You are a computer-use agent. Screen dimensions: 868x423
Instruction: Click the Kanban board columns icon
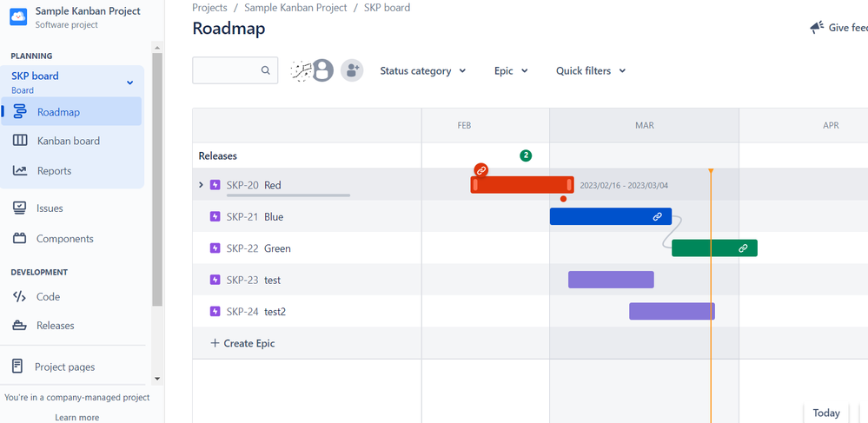(19, 140)
